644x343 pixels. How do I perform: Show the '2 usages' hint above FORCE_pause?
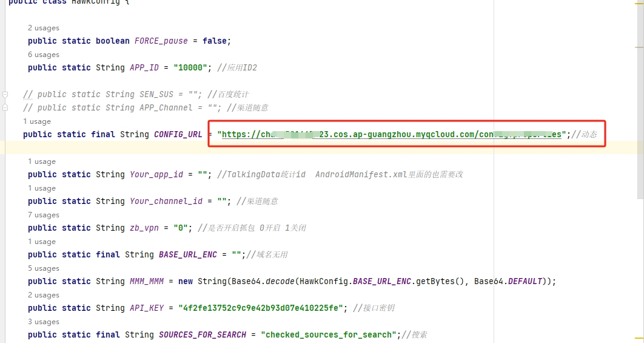44,28
